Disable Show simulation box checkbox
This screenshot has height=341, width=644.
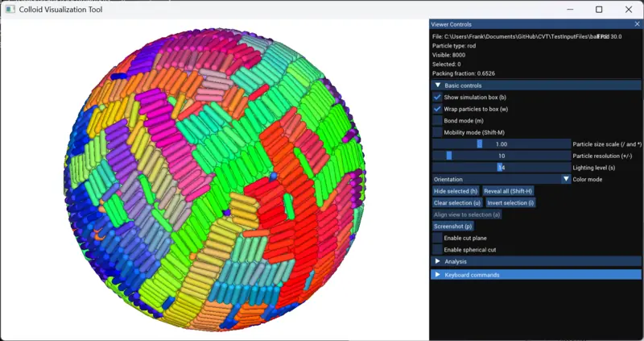coord(437,97)
